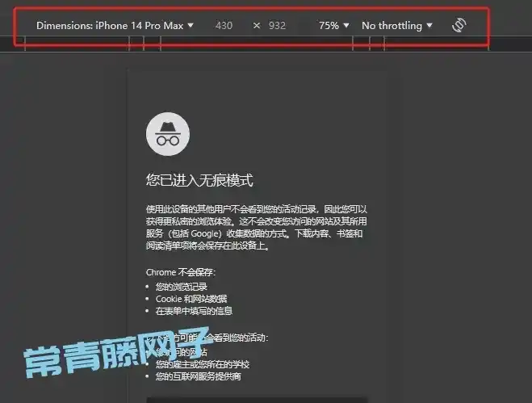Edit the height field showing 932

point(277,26)
